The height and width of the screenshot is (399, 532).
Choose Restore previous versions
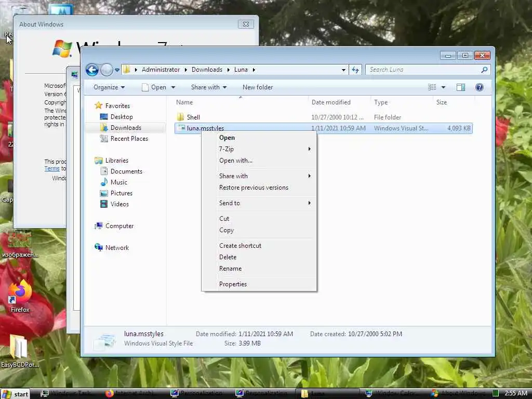point(259,188)
